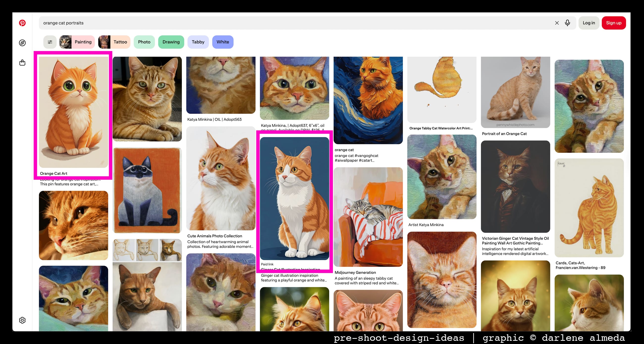Open the cartoon kitten Orange Cat Art pin
This screenshot has width=644, height=344.
74,112
